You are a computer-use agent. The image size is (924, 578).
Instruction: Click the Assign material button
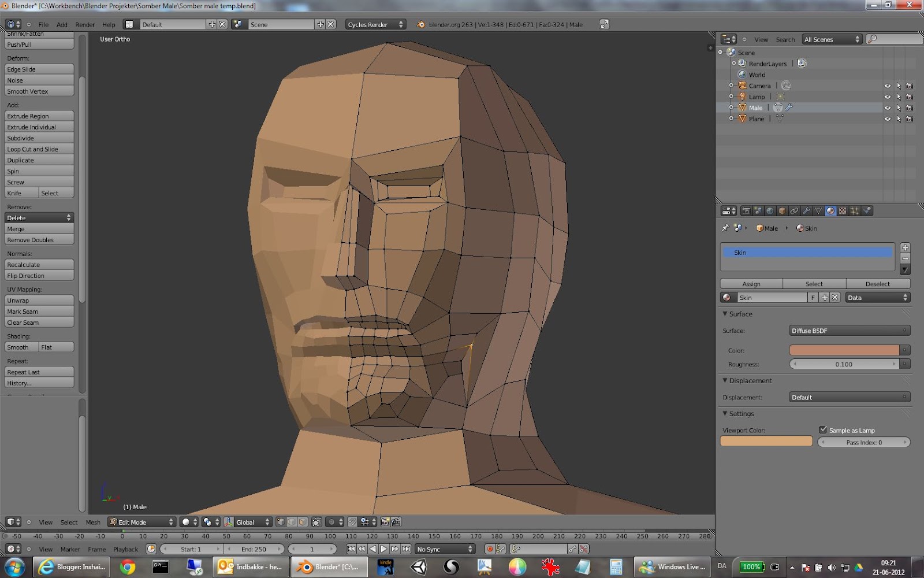pyautogui.click(x=751, y=284)
